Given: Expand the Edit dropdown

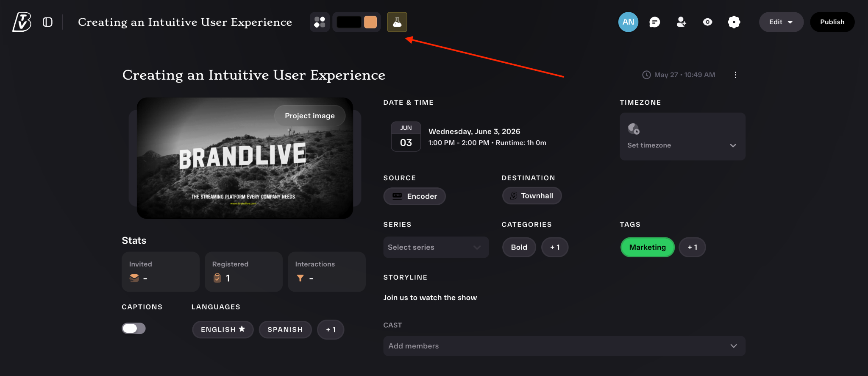Looking at the screenshot, I should point(781,22).
